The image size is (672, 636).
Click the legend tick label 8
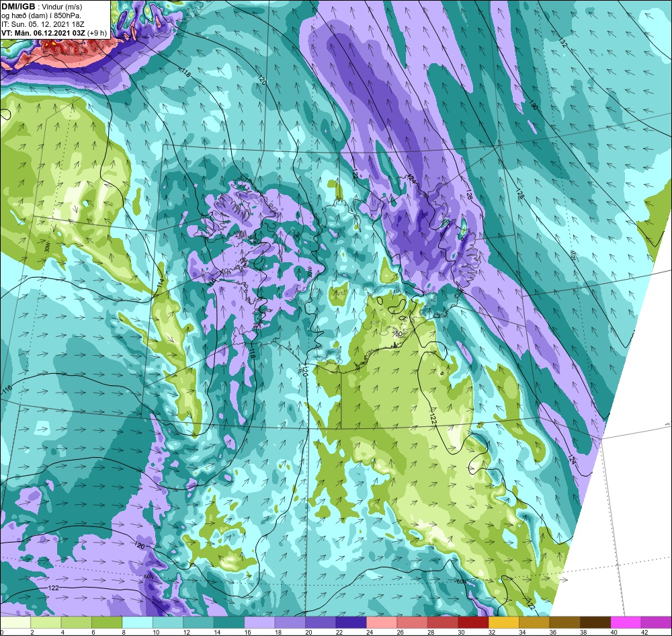coord(122,631)
